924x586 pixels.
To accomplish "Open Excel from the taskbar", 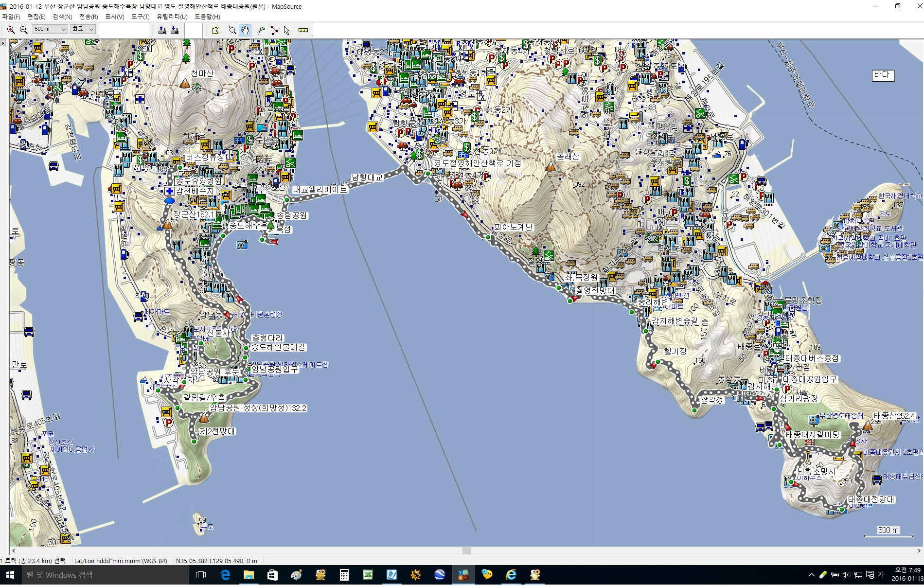I will point(368,575).
